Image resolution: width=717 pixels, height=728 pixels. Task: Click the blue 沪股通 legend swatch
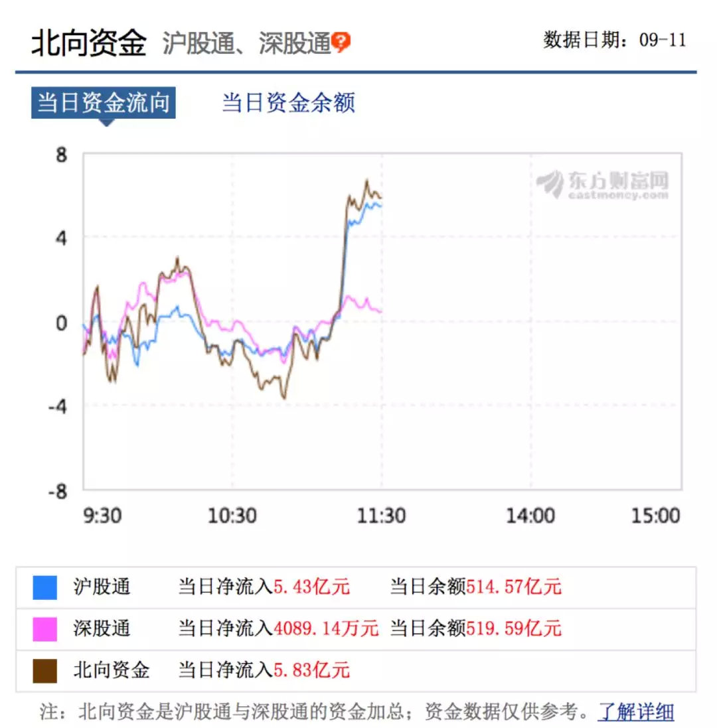[x=45, y=587]
